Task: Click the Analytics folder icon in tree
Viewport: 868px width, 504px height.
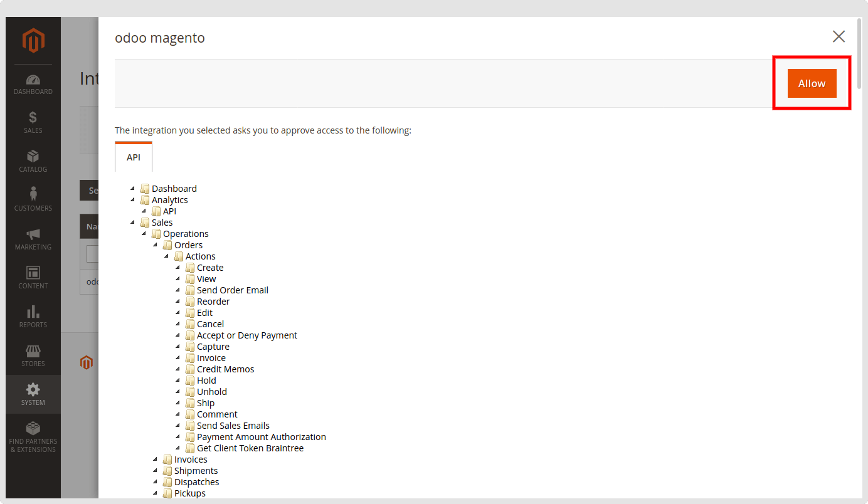Action: 146,200
